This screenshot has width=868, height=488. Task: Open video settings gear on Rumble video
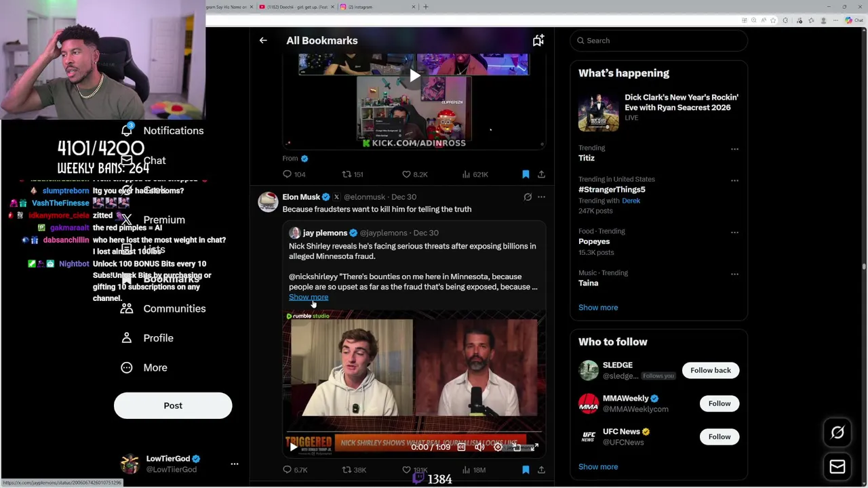pyautogui.click(x=498, y=447)
